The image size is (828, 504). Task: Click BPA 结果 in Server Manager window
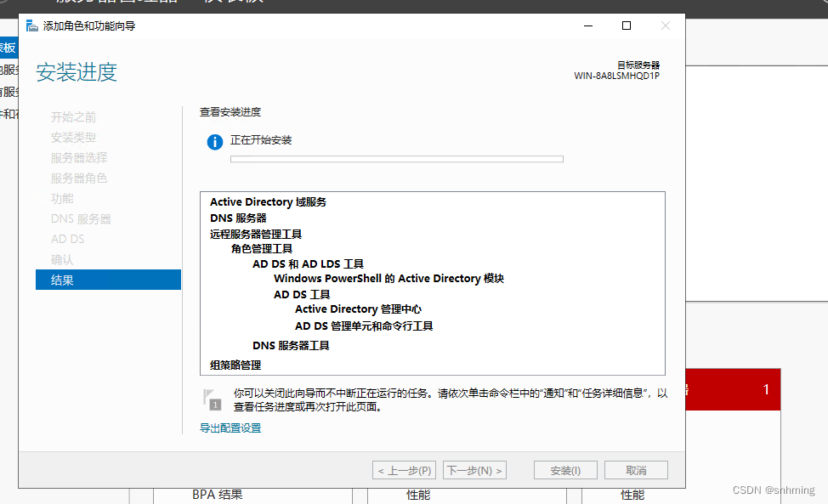tap(217, 495)
